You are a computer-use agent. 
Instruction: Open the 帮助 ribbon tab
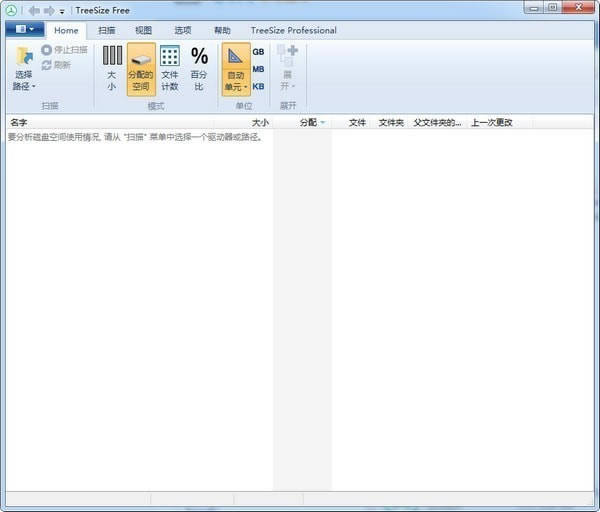[222, 30]
